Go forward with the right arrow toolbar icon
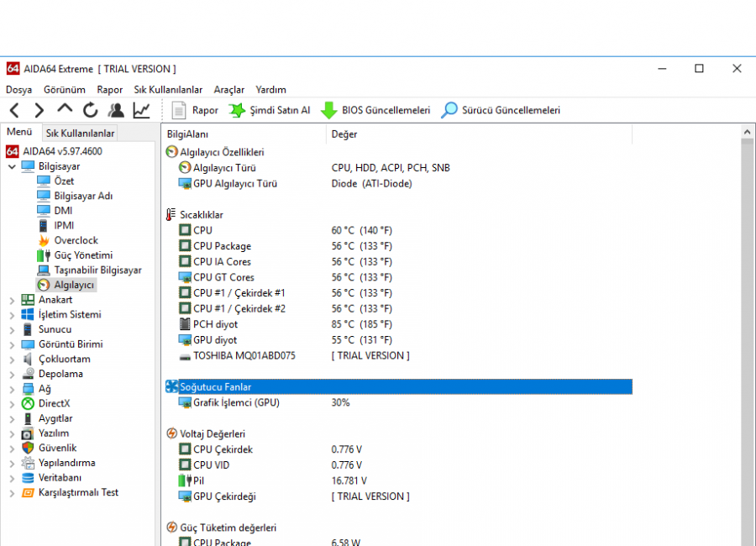This screenshot has height=546, width=756. point(39,110)
